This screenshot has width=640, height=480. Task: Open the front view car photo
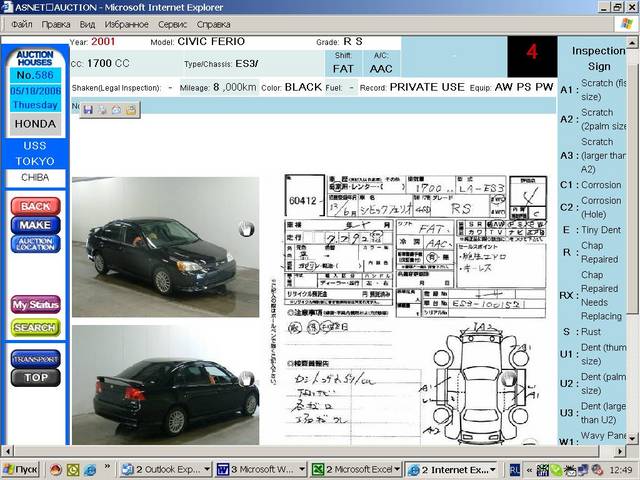tap(165, 247)
